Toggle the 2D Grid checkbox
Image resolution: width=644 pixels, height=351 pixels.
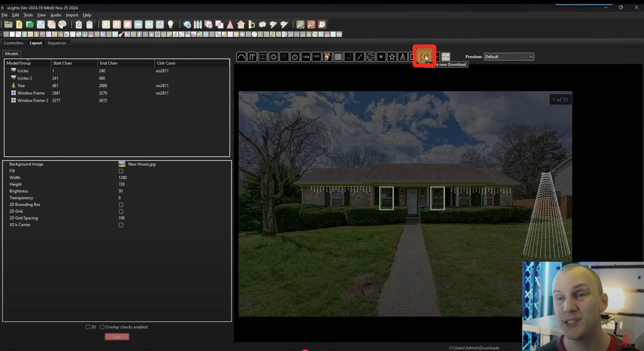[121, 211]
